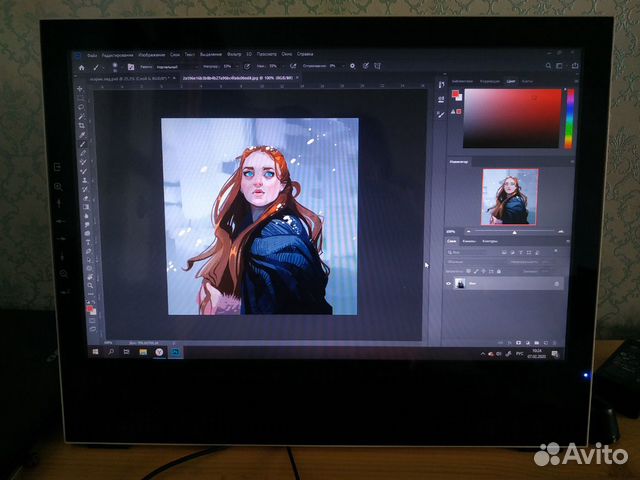The image size is (640, 480).
Task: Click the lock icon on Фон layer
Action: coord(557,284)
